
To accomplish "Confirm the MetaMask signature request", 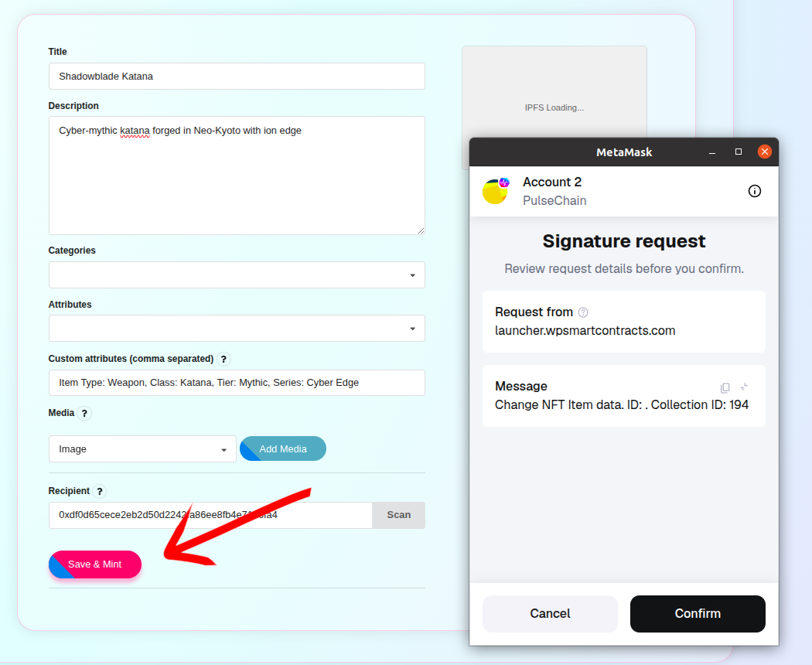I will (x=697, y=613).
